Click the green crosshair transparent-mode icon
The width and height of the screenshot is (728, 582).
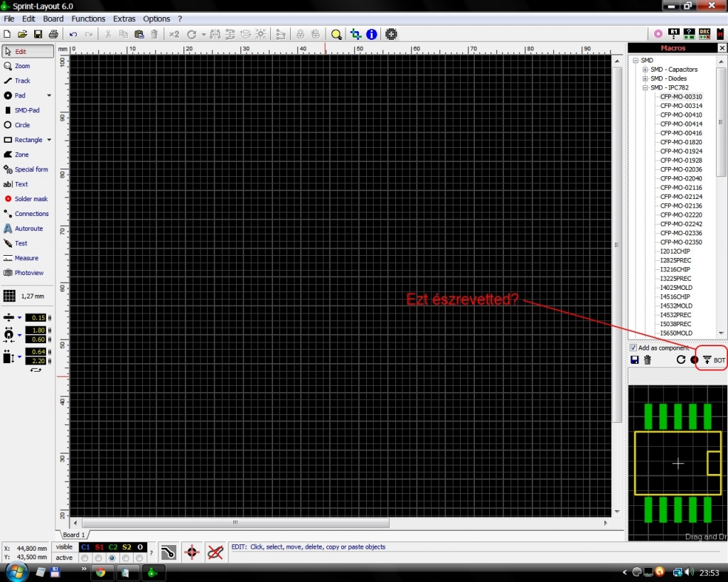355,34
